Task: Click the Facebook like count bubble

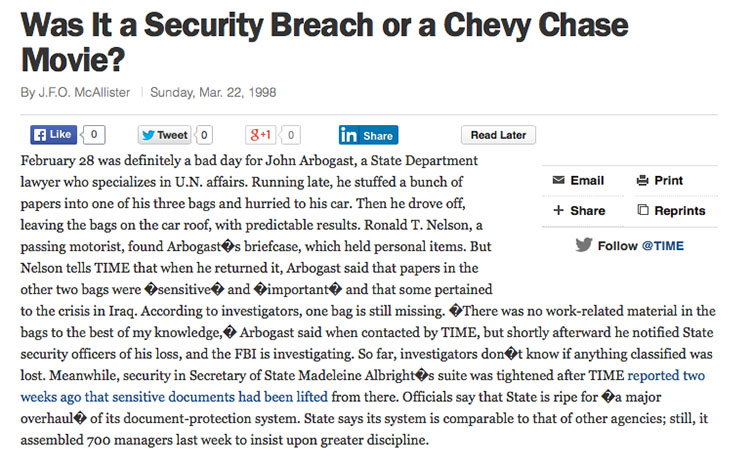Action: click(x=93, y=135)
